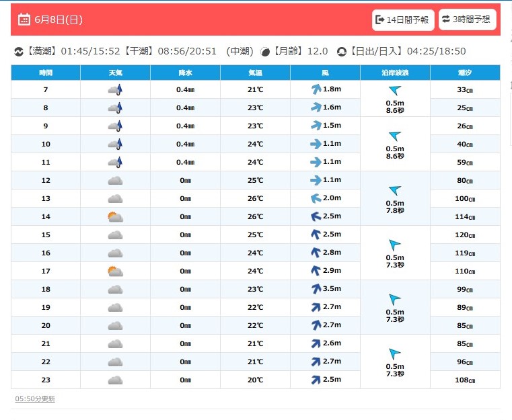Screen dimensions: 512x420
Task: Click the sunrise icon before 日出/日入
Action: click(342, 52)
